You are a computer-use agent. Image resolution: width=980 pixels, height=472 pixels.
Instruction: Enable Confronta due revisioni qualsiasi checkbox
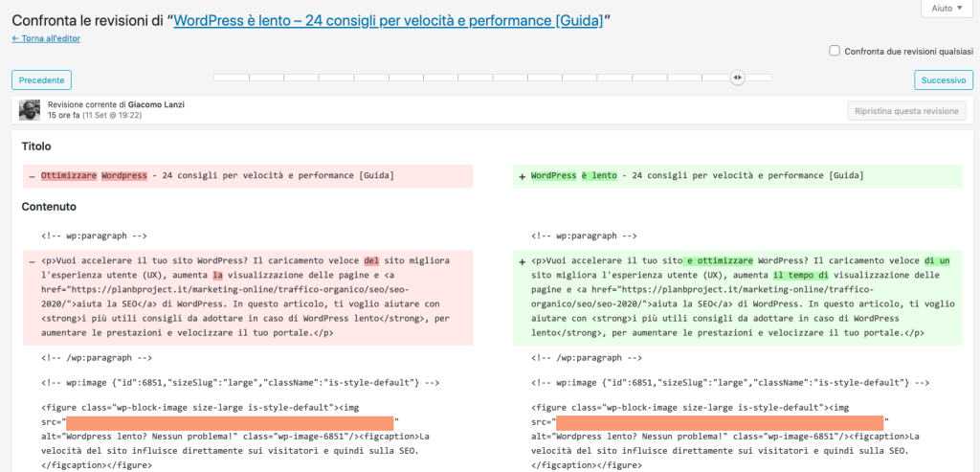click(x=834, y=52)
